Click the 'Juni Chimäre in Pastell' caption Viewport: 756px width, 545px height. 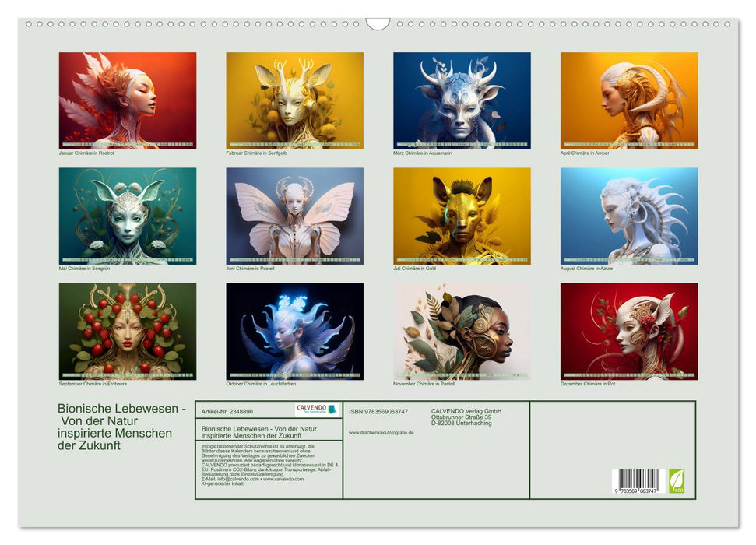[250, 269]
